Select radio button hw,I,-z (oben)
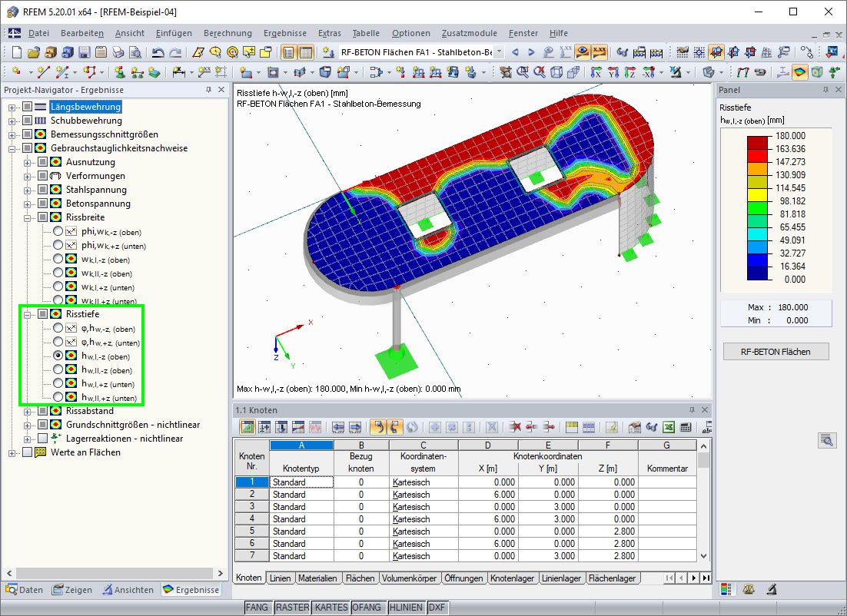This screenshot has width=847, height=616. click(x=58, y=356)
